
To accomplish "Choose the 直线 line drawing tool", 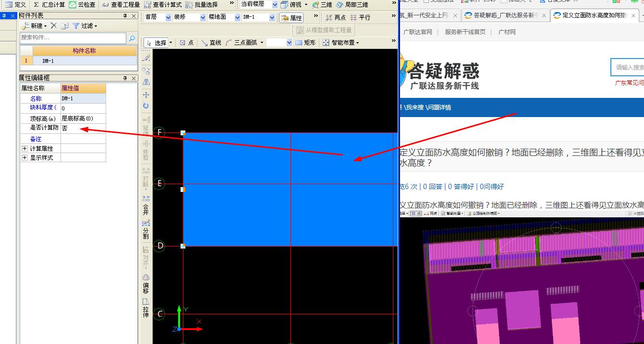I will (211, 42).
